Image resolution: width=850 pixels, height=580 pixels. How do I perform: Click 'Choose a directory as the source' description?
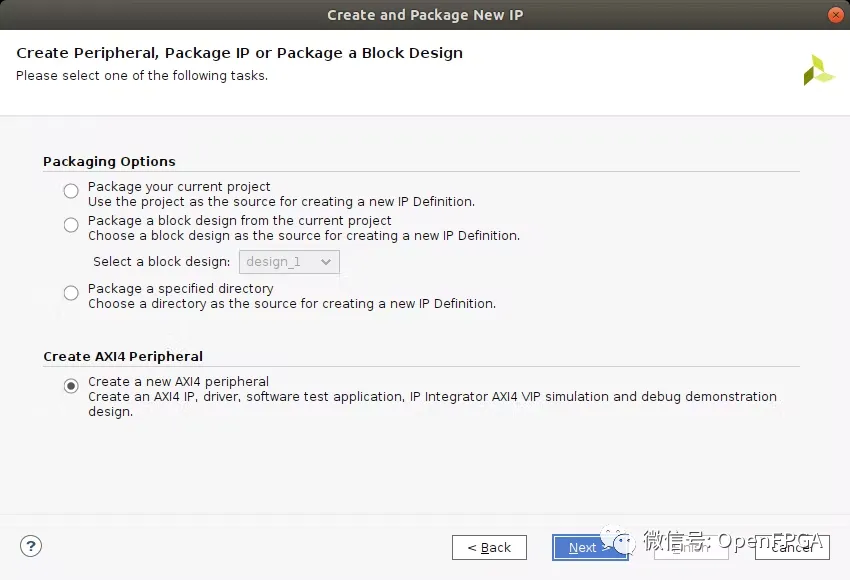292,304
